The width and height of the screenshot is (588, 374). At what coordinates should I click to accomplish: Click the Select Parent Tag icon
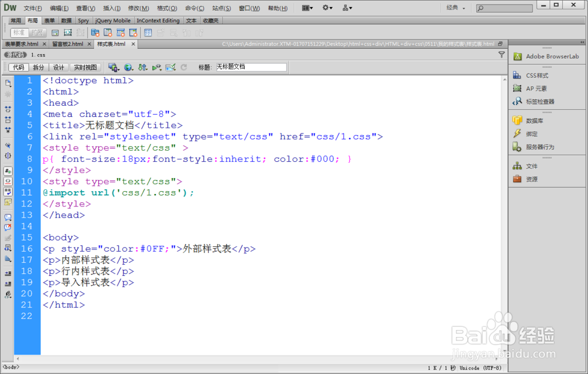8,145
